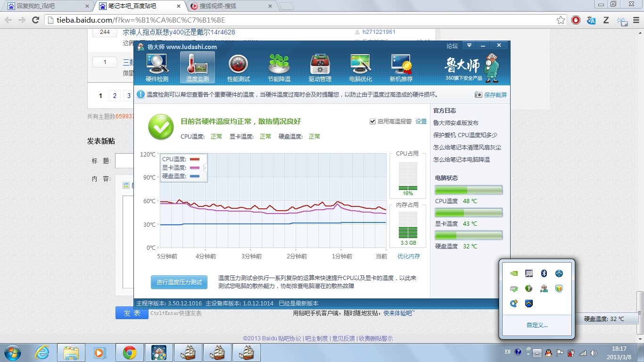
Task: Click the 保存截屏 camera icon
Action: (x=478, y=95)
